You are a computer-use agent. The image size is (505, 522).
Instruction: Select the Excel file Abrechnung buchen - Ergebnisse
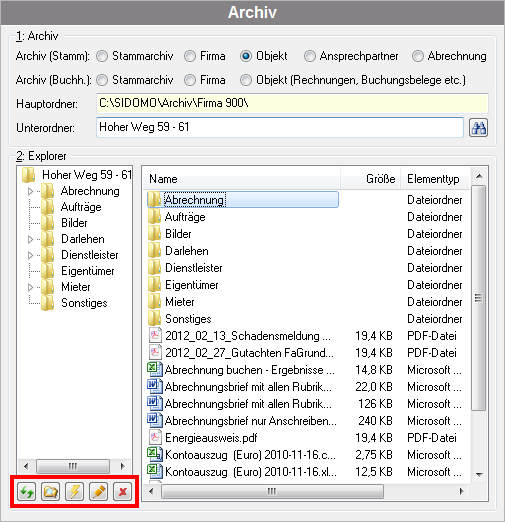tap(241, 370)
